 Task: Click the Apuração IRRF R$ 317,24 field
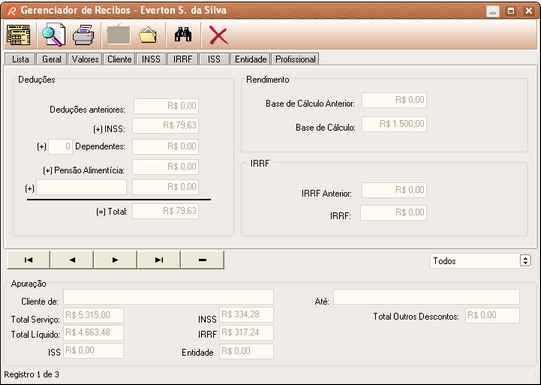tap(246, 333)
